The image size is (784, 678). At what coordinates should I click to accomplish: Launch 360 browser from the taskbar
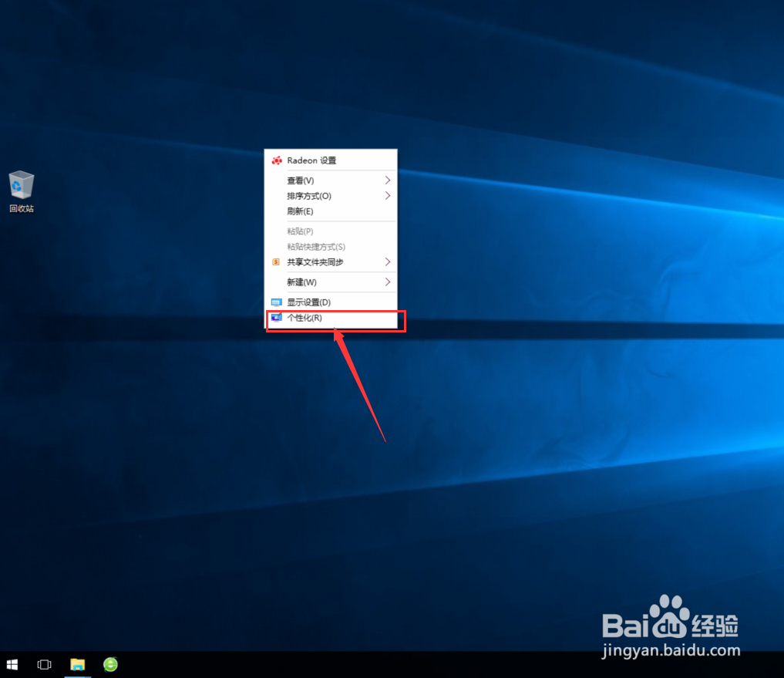[109, 664]
